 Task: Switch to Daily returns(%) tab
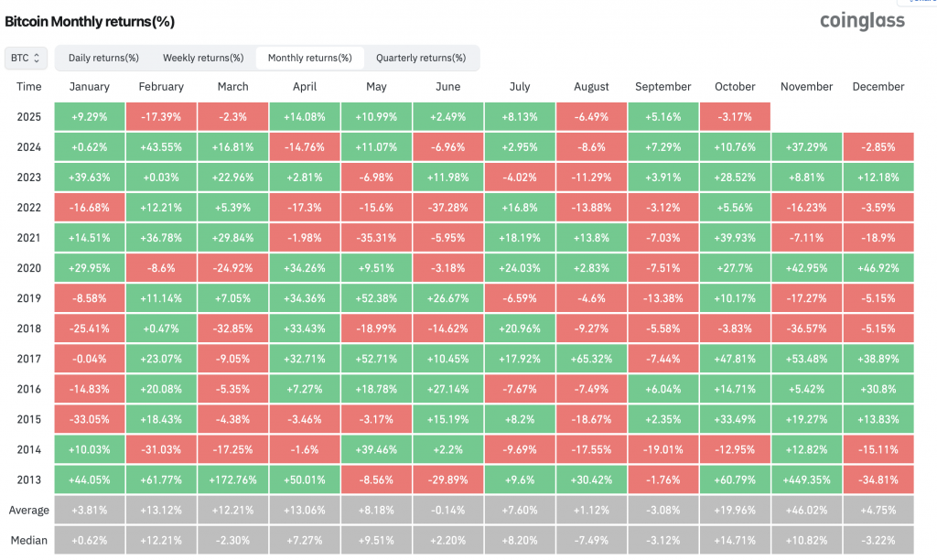[103, 58]
